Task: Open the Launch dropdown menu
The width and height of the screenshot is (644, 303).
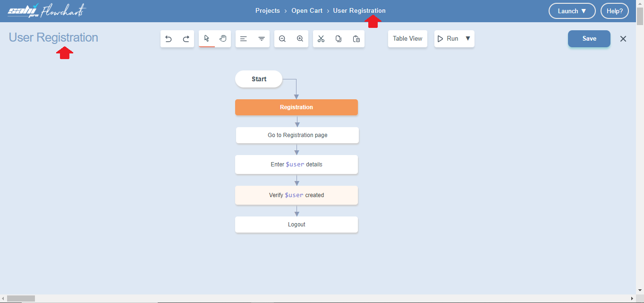Action: pos(572,11)
